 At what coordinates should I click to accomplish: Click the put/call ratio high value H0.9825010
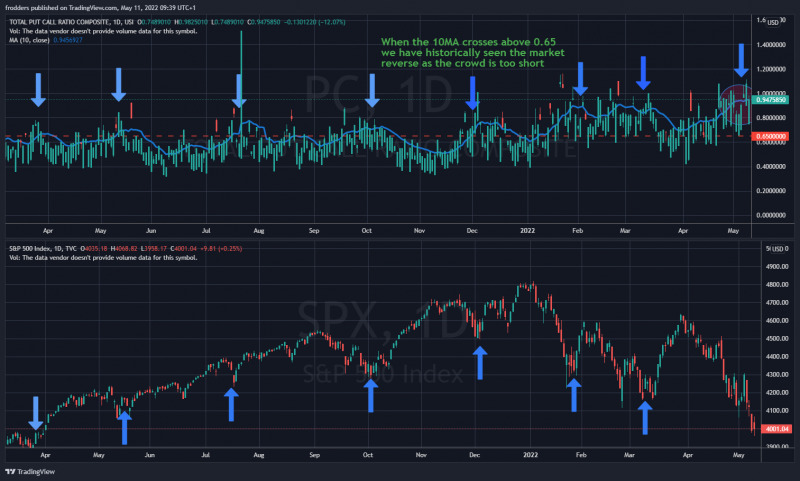191,22
